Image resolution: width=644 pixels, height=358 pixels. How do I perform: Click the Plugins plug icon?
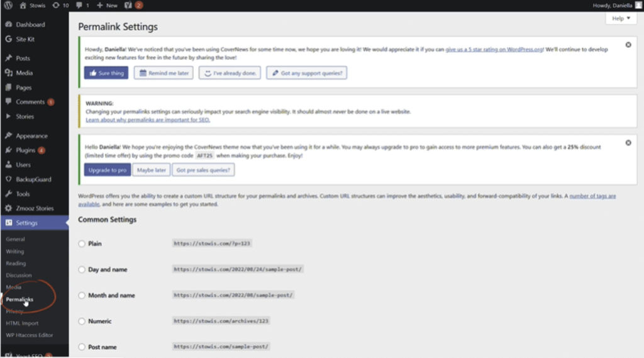click(9, 150)
